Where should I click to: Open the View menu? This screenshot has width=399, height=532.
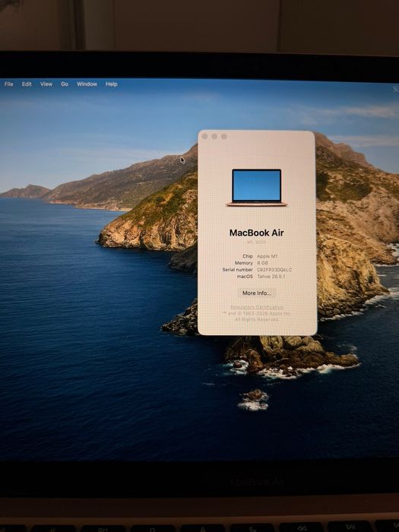tap(46, 84)
